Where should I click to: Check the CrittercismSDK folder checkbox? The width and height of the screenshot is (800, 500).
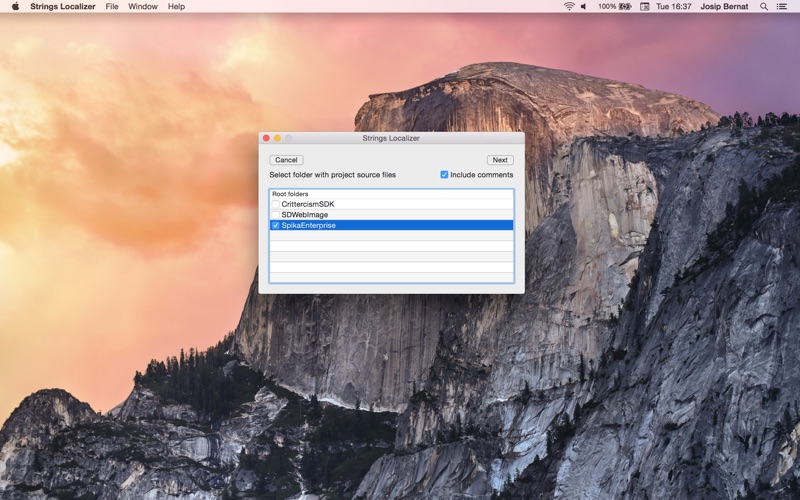point(276,204)
